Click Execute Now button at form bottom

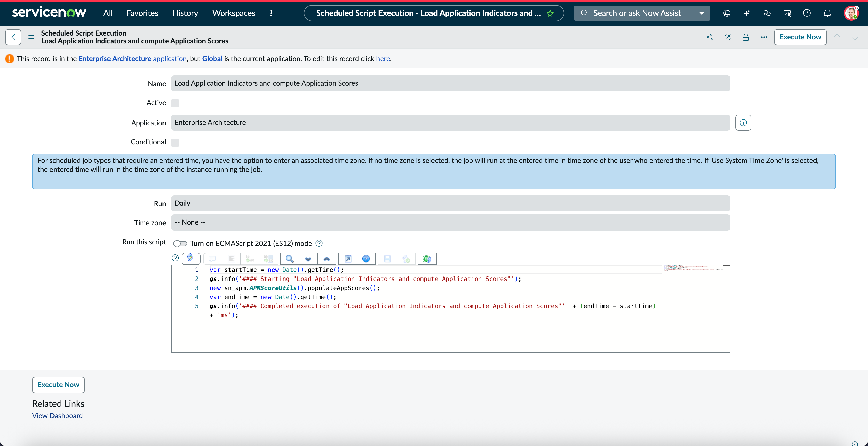pyautogui.click(x=58, y=385)
